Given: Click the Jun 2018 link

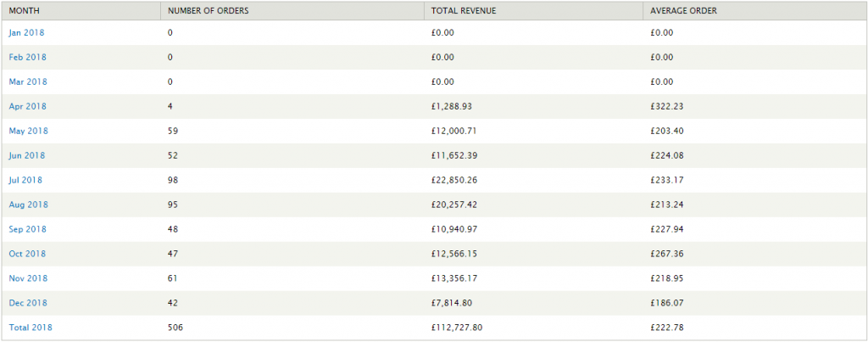Looking at the screenshot, I should 27,155.
